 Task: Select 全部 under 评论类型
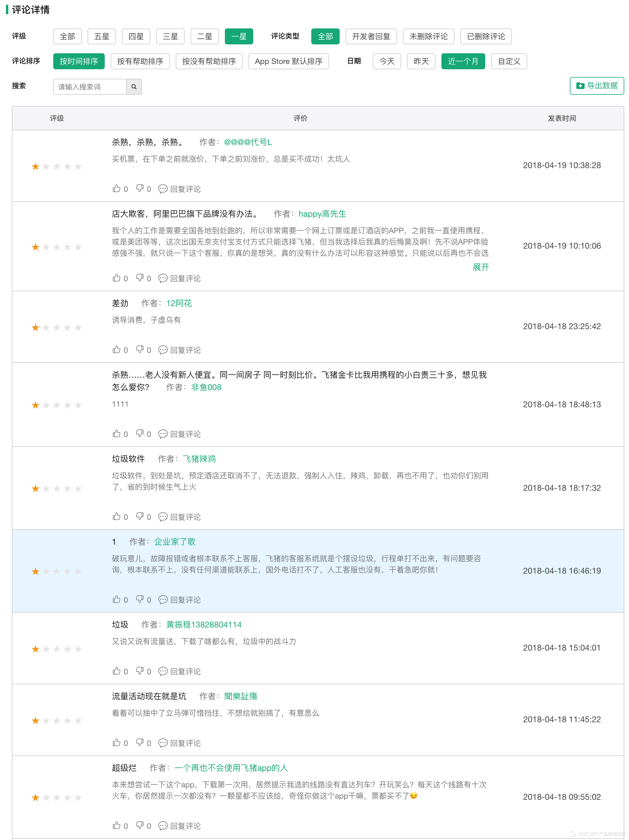325,36
